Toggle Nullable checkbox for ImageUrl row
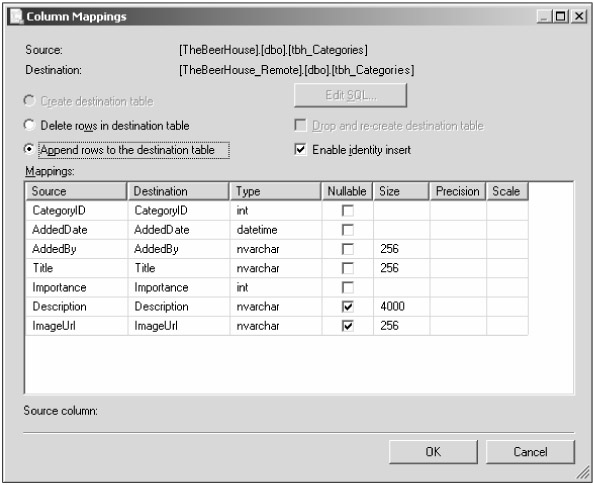Viewport: 595px width, 485px height. (x=348, y=326)
